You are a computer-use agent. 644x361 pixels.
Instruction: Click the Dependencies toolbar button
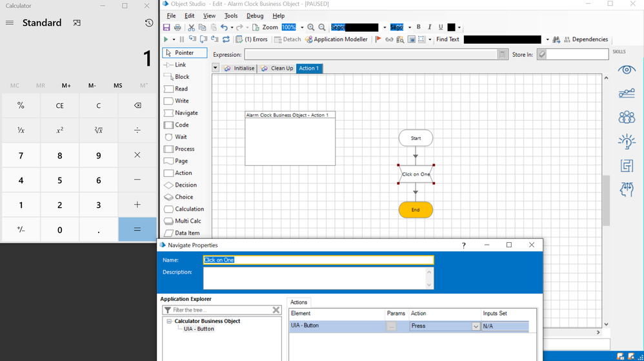click(585, 39)
